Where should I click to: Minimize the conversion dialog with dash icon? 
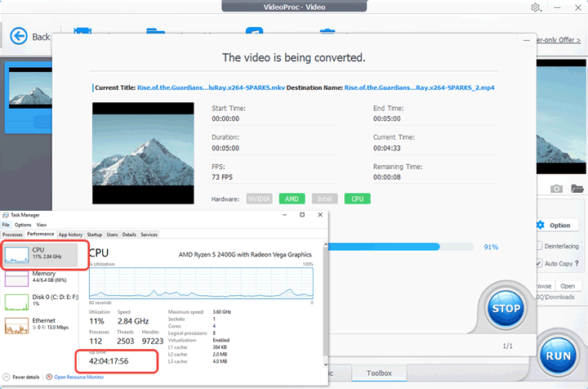point(527,40)
